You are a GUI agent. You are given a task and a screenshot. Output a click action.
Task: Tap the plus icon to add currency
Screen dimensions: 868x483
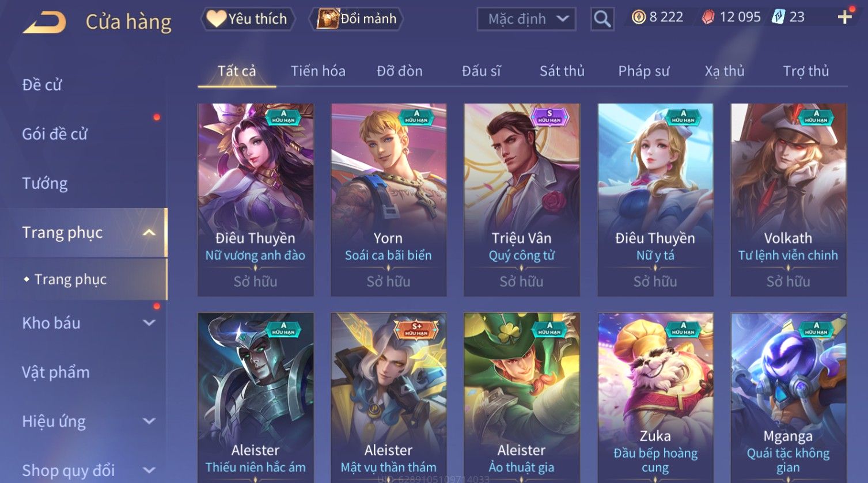844,17
